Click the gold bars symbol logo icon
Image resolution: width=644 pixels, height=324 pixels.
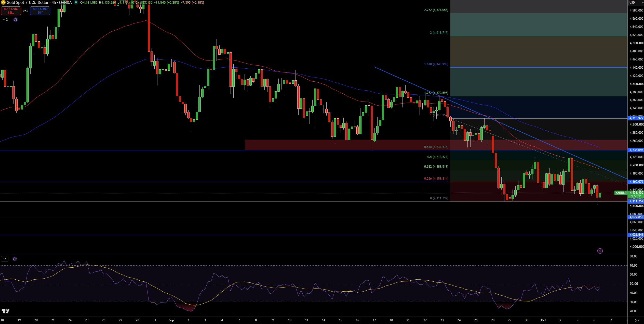[x=3, y=2]
